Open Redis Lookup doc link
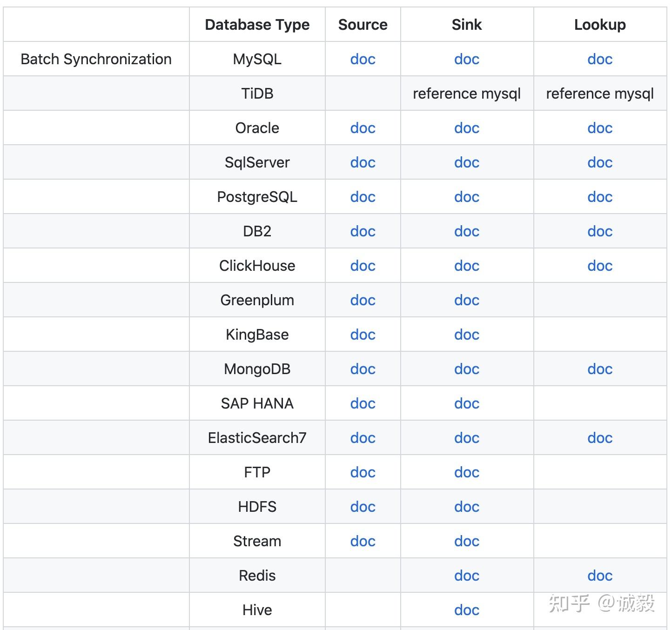Screen dimensions: 672x630 click(600, 576)
